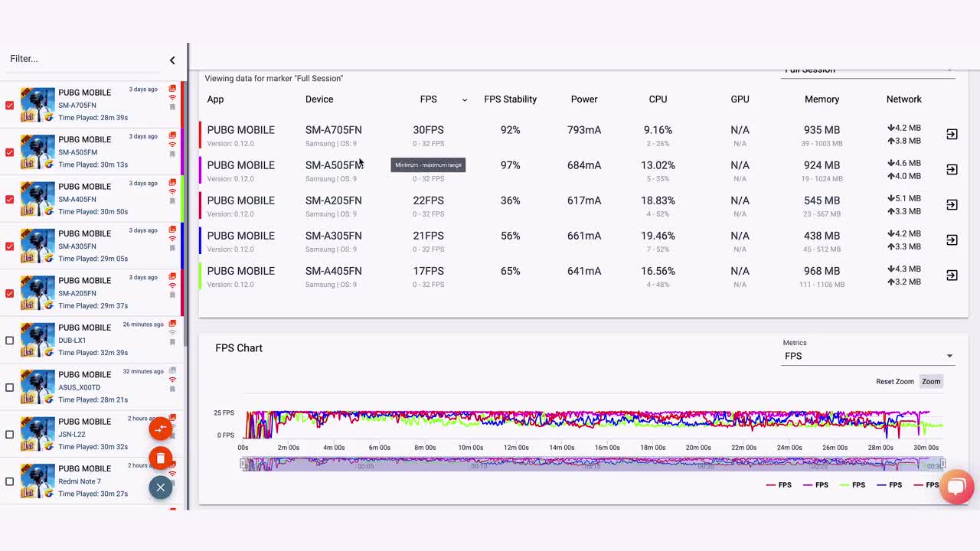Uncheck the SM-A405FN session checkbox
The image size is (980, 551).
9,199
